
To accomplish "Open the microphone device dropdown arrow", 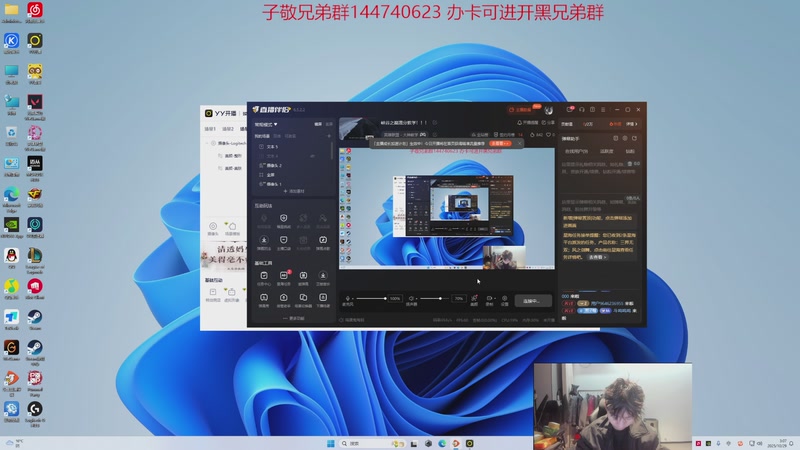I will coord(353,298).
